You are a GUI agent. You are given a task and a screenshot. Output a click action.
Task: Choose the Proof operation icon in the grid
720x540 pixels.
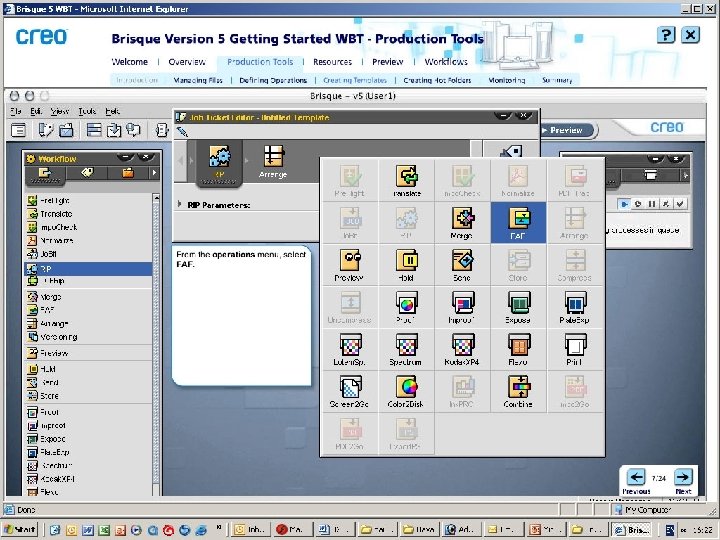(x=407, y=307)
